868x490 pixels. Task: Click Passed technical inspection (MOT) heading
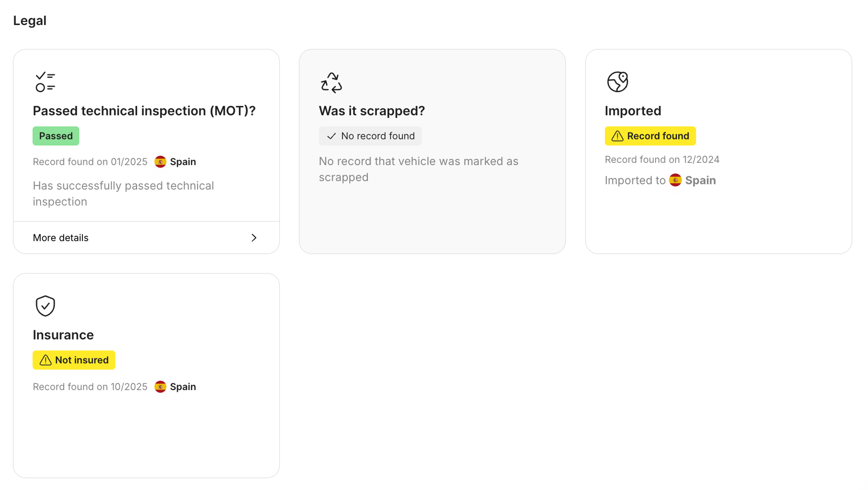144,111
